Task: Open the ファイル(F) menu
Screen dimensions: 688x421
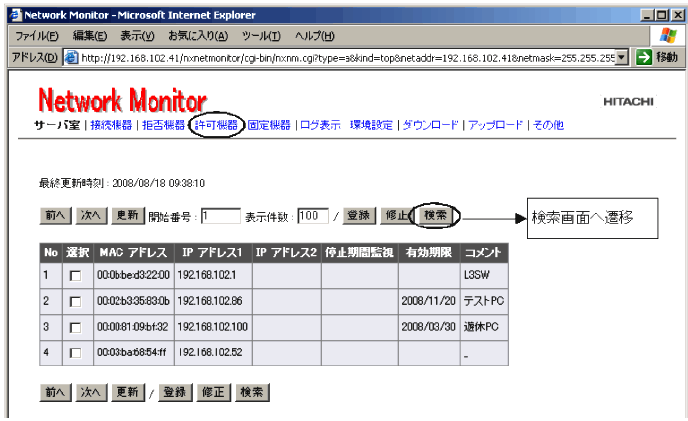Action: pyautogui.click(x=37, y=36)
